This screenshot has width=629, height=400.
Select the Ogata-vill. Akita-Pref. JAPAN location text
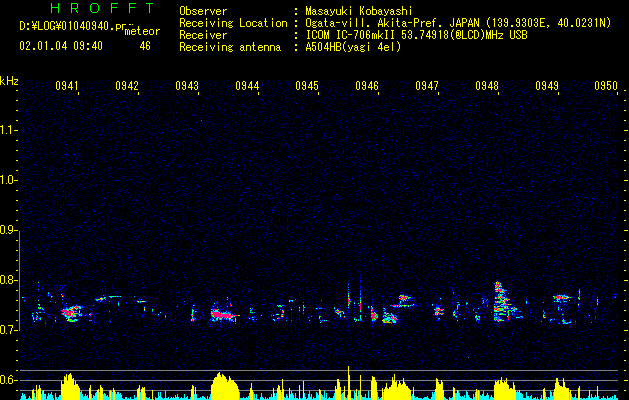392,23
